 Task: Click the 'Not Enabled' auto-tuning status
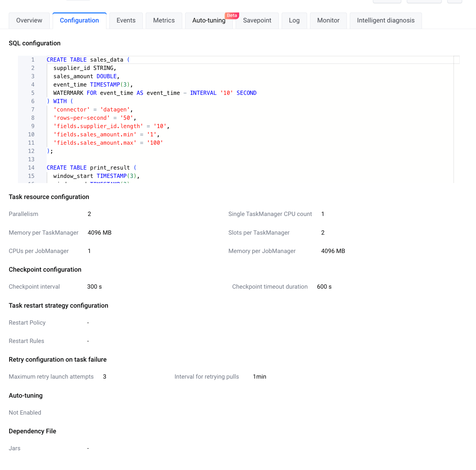click(25, 413)
